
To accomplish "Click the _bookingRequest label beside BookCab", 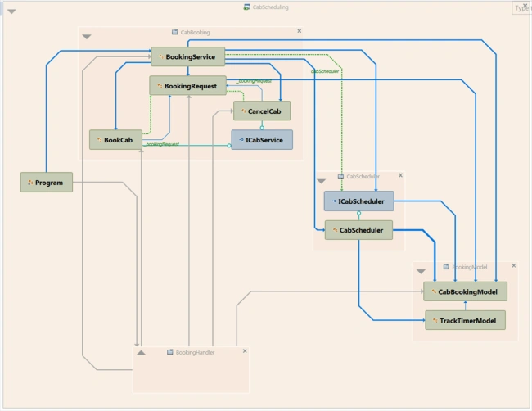I will [161, 144].
